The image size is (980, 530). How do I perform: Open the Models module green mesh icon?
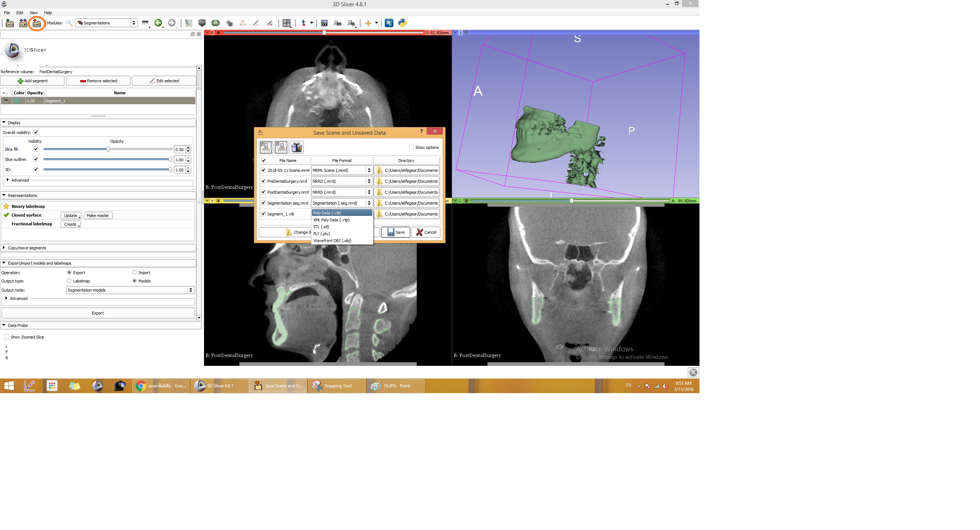216,23
